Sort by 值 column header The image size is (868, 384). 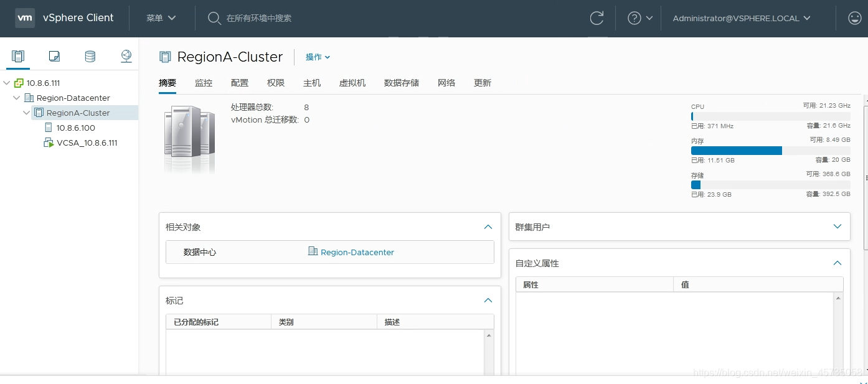(x=758, y=284)
